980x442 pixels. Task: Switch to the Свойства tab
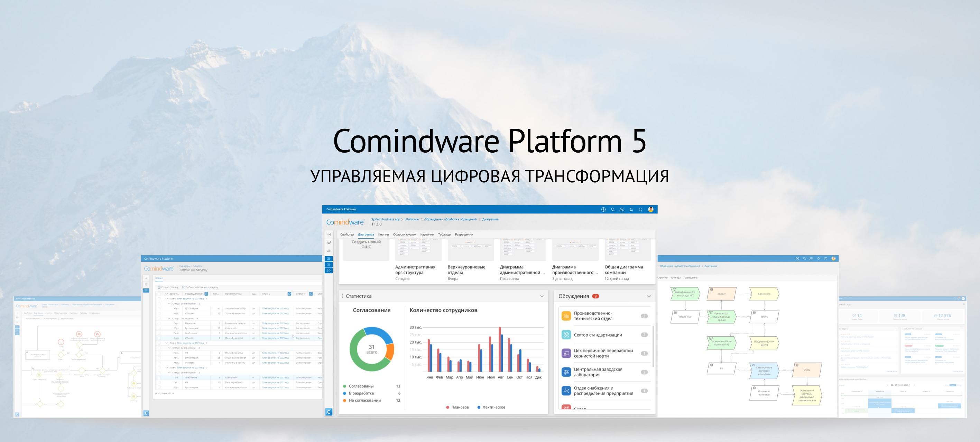pos(346,234)
